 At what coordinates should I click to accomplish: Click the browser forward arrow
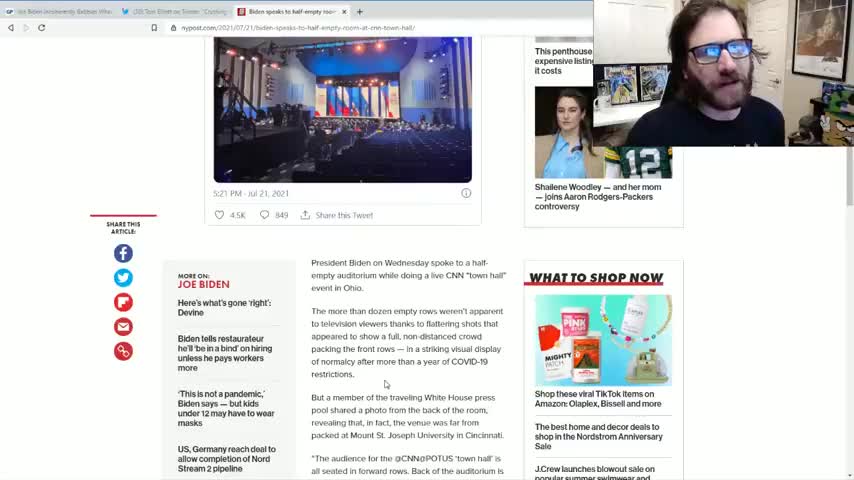(26, 28)
